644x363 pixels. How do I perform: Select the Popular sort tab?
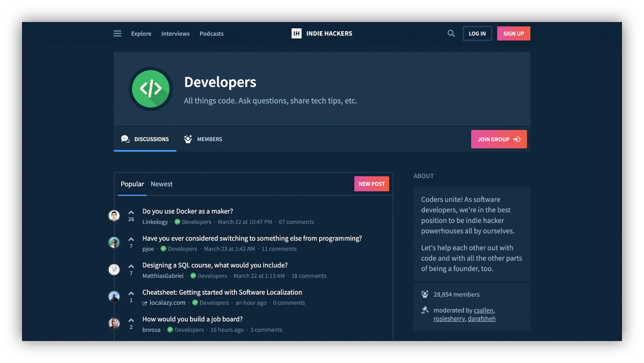pyautogui.click(x=132, y=184)
